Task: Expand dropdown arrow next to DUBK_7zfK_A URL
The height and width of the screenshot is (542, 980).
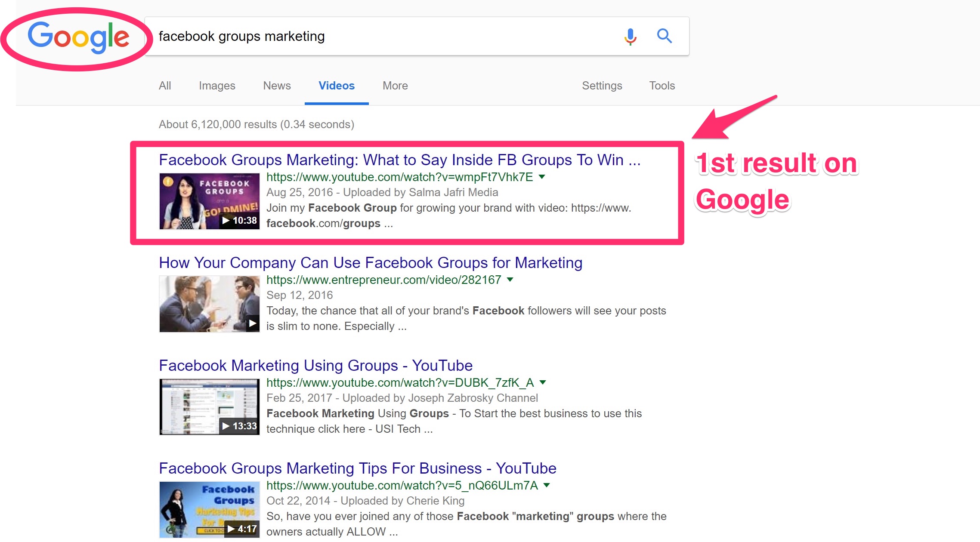Action: pos(543,382)
